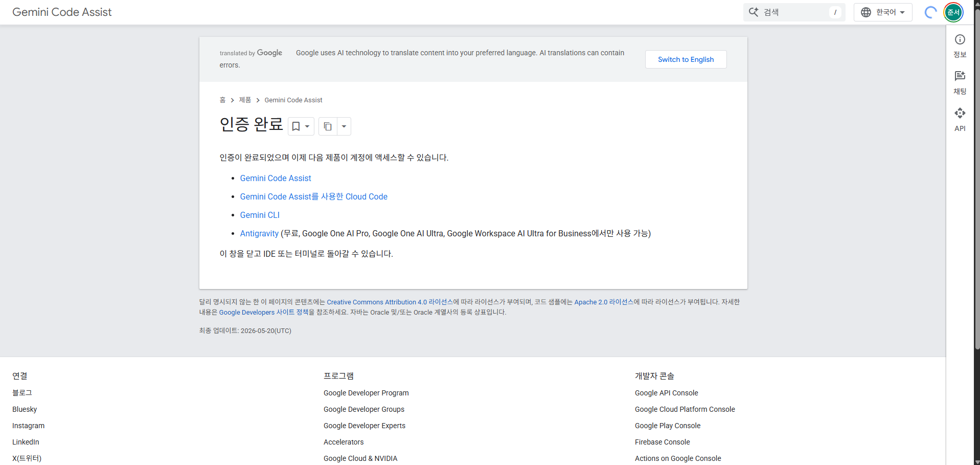Open the API panel icon
980x465 pixels.
pyautogui.click(x=960, y=113)
